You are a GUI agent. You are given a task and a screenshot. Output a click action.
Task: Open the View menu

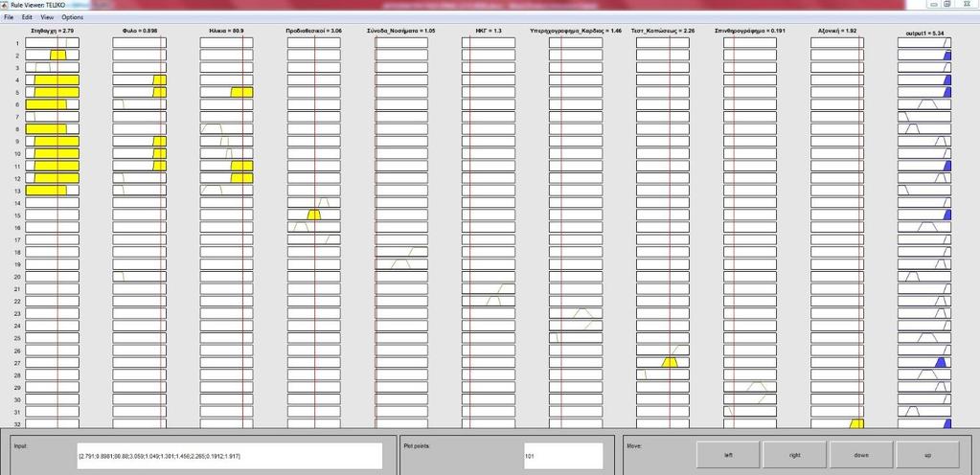click(x=47, y=17)
